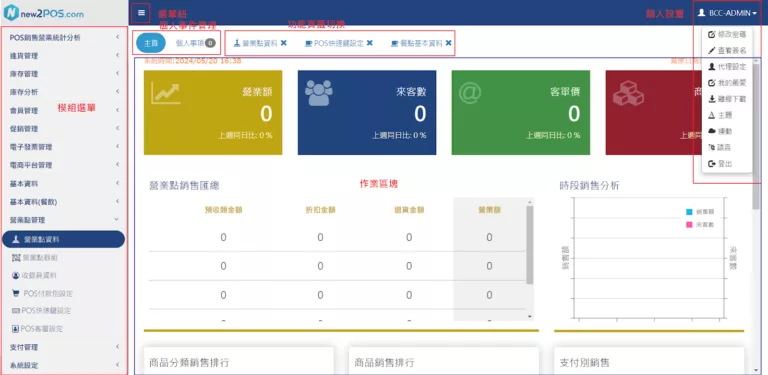This screenshot has width=768, height=375.
Task: Click the blue 銷售額 legend swatch
Action: pos(689,212)
